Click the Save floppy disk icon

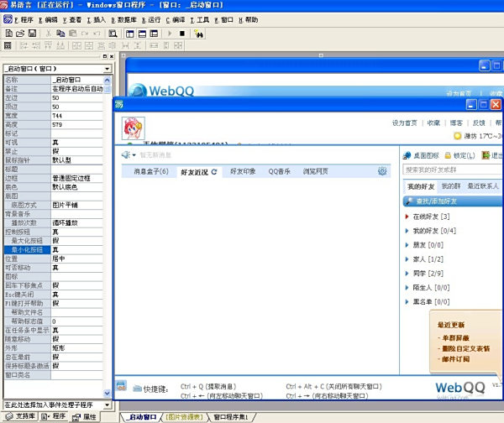pyautogui.click(x=32, y=33)
